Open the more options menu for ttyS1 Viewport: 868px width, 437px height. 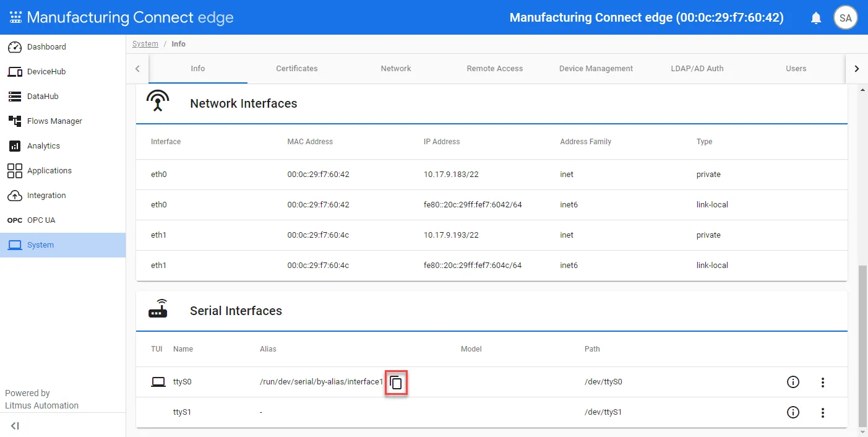coord(823,412)
